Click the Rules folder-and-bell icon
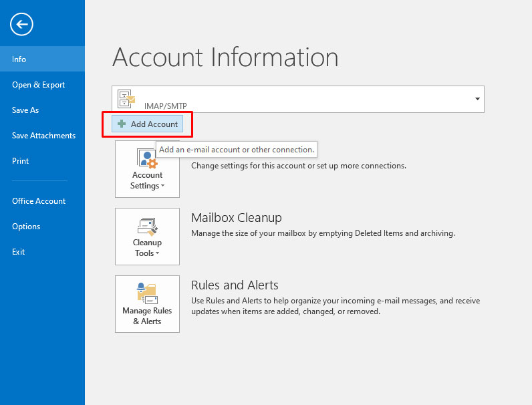 click(x=147, y=293)
